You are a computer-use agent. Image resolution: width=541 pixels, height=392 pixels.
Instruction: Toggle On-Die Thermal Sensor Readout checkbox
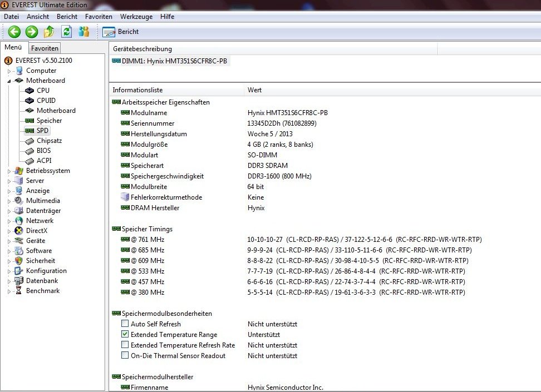(125, 356)
